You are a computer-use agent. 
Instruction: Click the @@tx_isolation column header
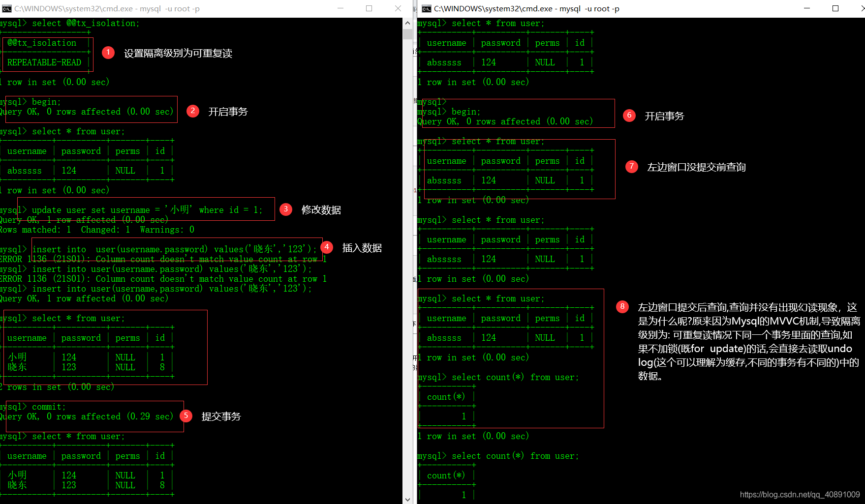tap(42, 43)
